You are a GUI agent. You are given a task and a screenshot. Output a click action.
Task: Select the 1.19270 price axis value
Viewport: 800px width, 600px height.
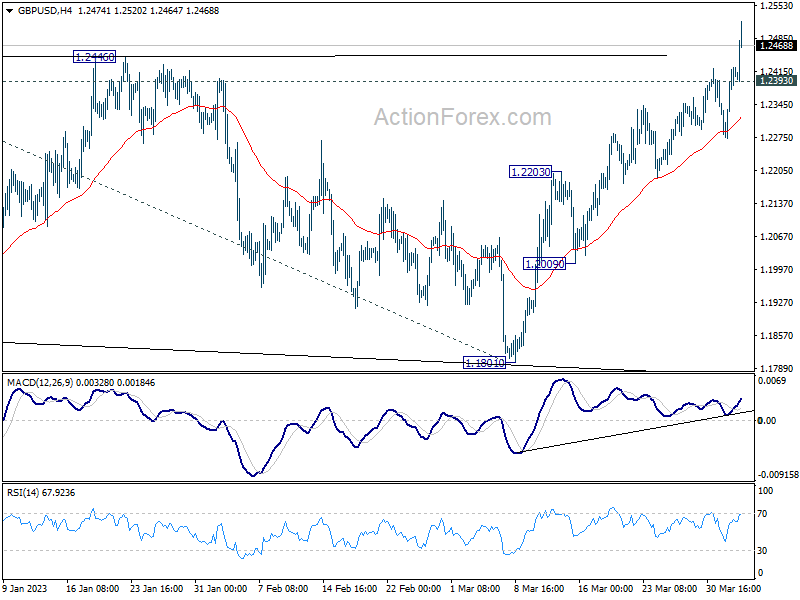click(776, 302)
